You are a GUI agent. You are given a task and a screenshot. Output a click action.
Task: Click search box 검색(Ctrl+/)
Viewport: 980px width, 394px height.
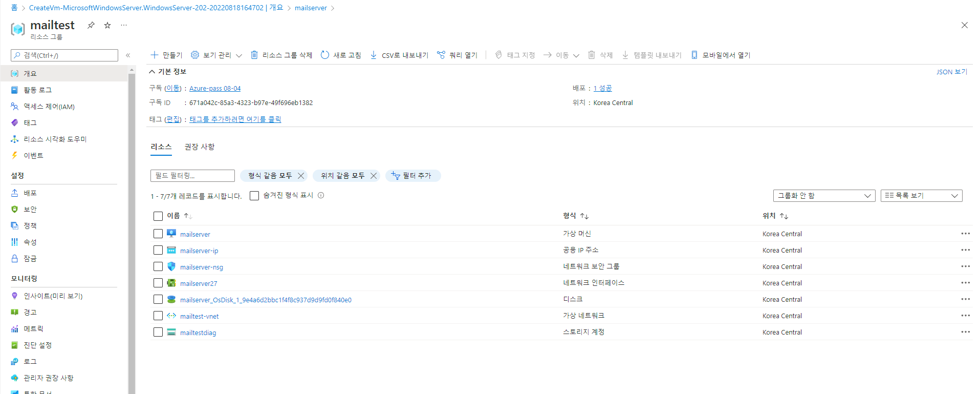(x=64, y=55)
